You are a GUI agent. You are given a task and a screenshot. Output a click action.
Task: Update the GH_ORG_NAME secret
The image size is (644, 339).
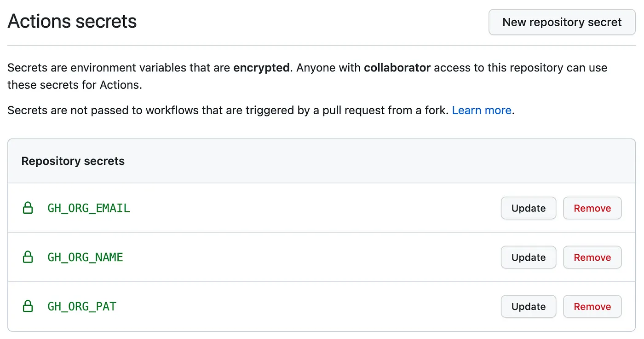pos(528,257)
